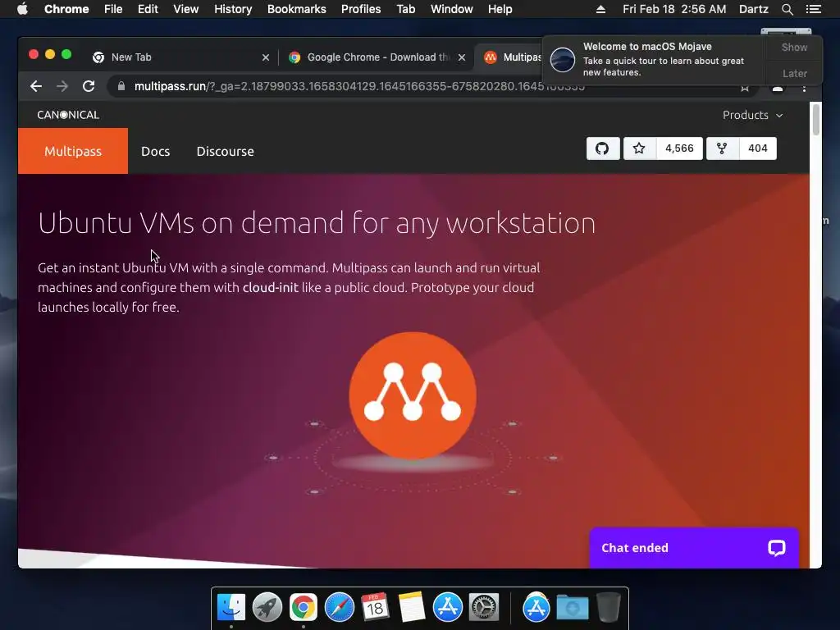The image size is (840, 630).
Task: Open Finder from the Dock
Action: tap(231, 607)
